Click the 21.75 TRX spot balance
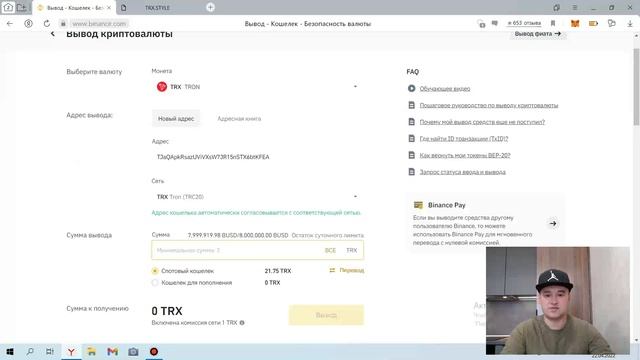 278,271
